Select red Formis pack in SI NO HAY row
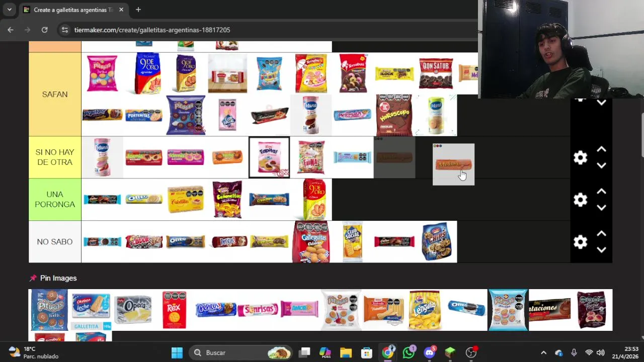This screenshot has width=644, height=362. tap(144, 157)
